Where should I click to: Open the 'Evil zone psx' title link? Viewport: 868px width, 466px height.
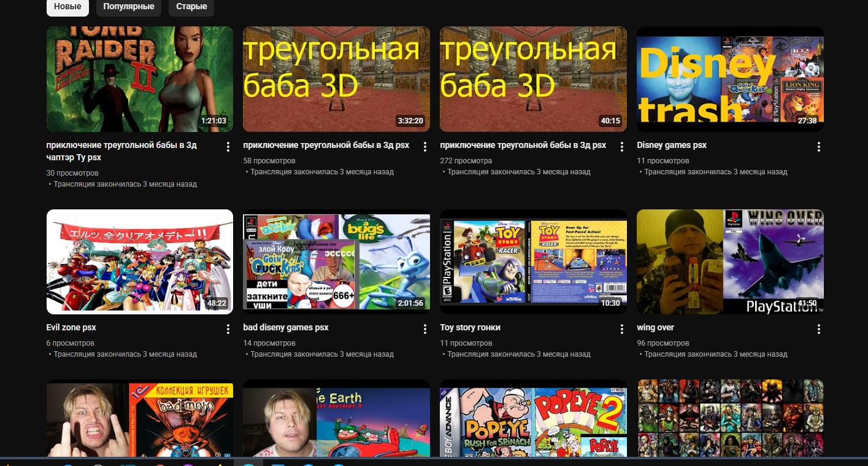click(71, 328)
